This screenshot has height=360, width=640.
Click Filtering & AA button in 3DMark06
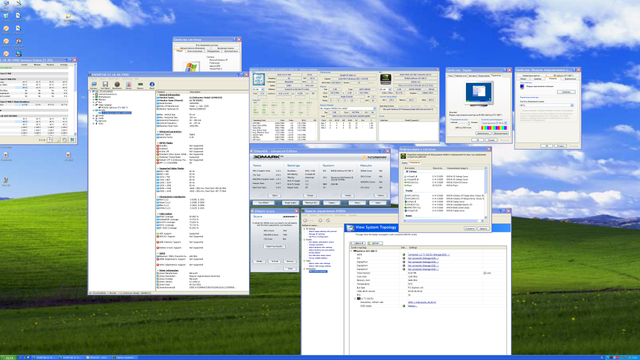click(311, 202)
